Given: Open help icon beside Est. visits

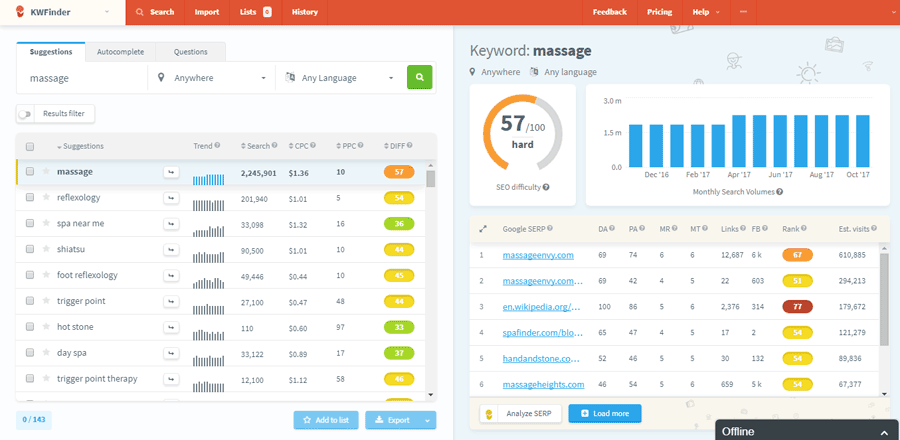Looking at the screenshot, I should pyautogui.click(x=874, y=228).
